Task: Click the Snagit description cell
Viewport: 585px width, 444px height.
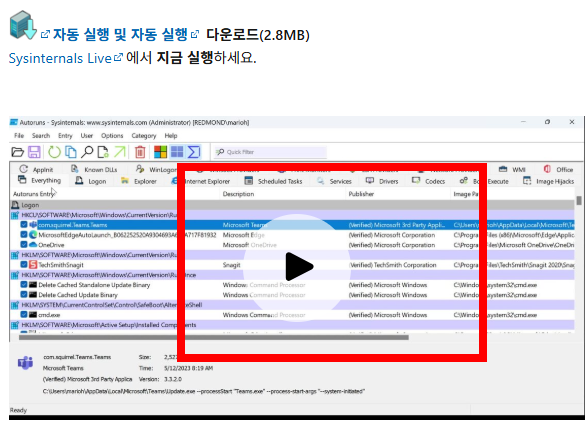Action: click(x=231, y=265)
